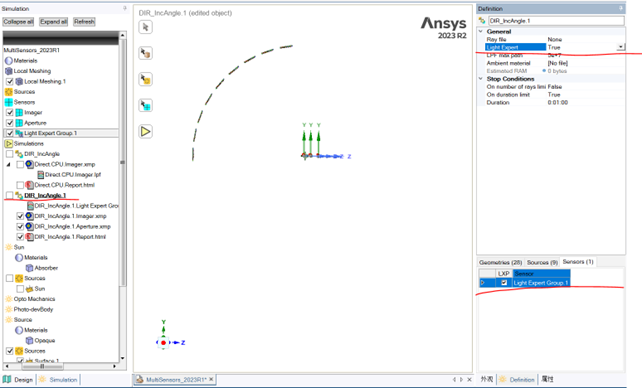Uncheck LXP box for Light Expert Group.1
Image resolution: width=642 pixels, height=388 pixels.
504,282
